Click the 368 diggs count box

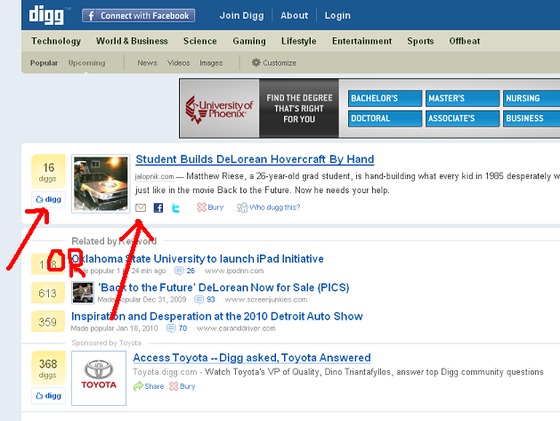coord(48,368)
